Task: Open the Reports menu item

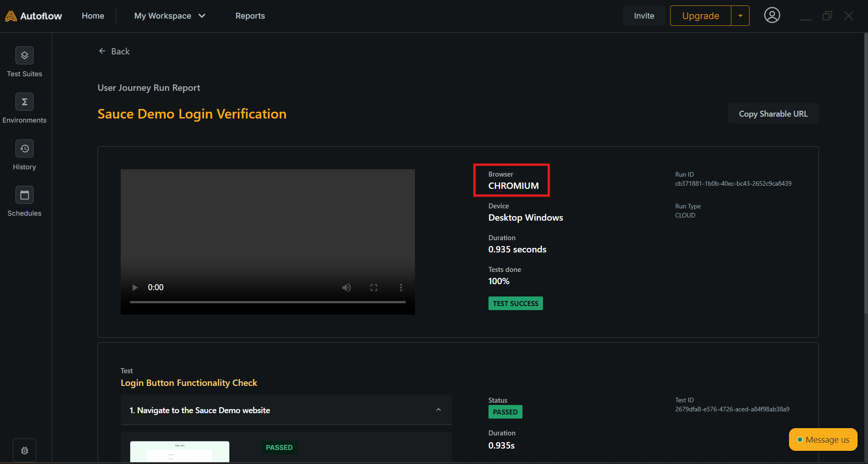Action: (x=250, y=16)
